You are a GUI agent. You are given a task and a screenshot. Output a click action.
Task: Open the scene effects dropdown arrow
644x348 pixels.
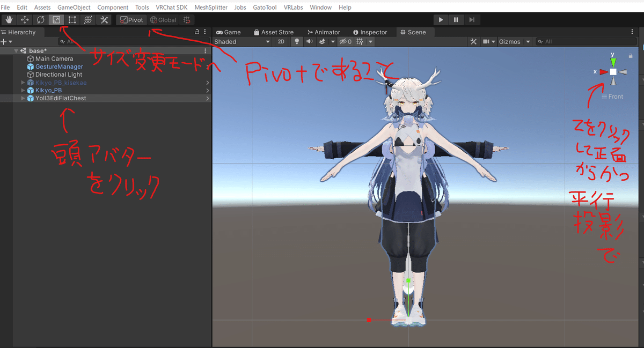332,41
